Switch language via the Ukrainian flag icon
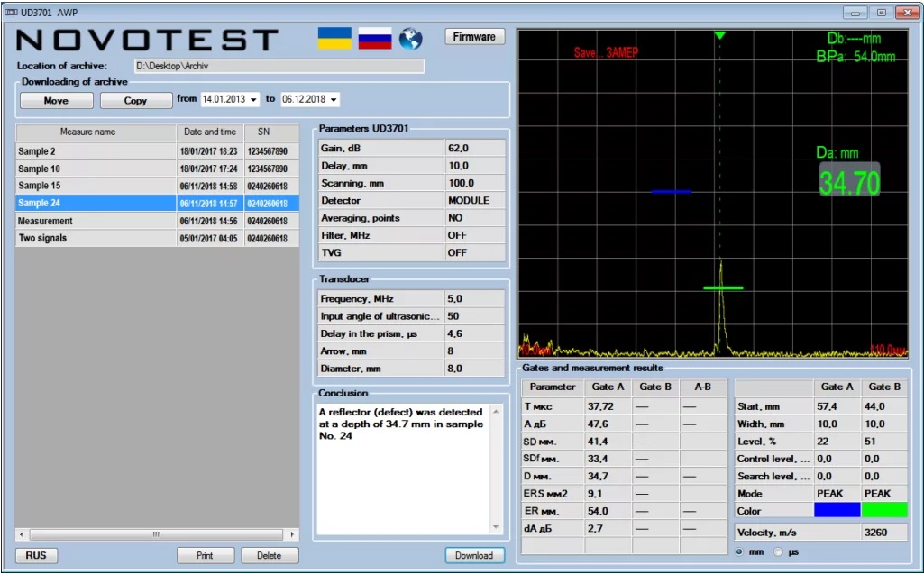Viewport: 924px width, 574px height. 334,39
